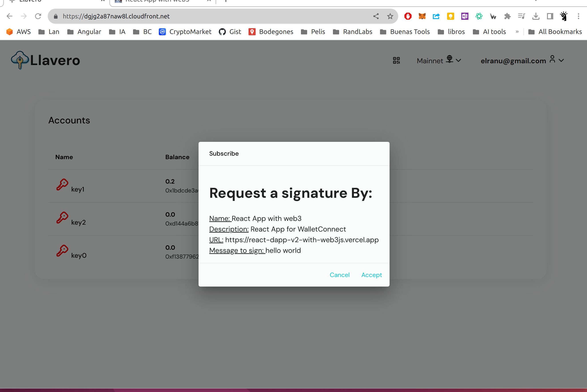Open the Bodegones bookmark
The width and height of the screenshot is (587, 392).
pyautogui.click(x=271, y=32)
